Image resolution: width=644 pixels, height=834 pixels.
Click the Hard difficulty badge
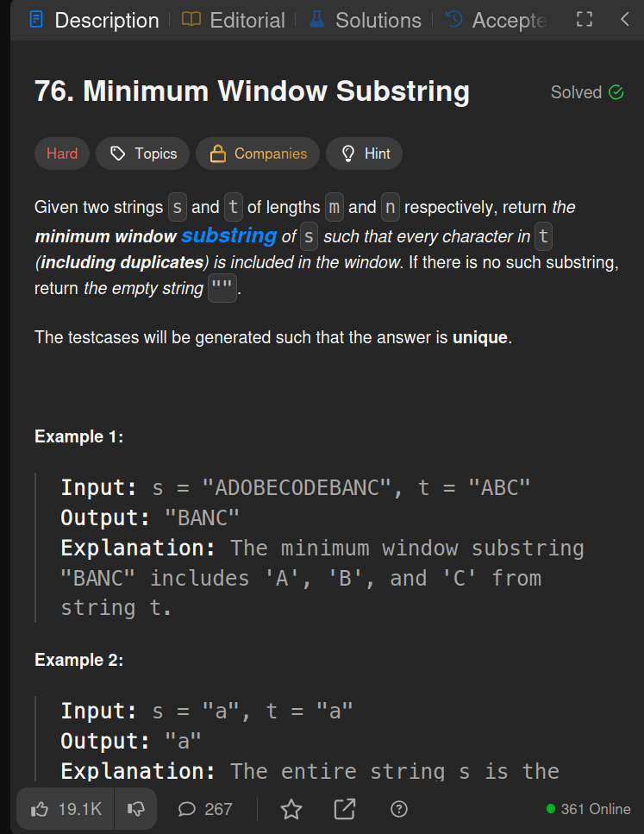62,154
